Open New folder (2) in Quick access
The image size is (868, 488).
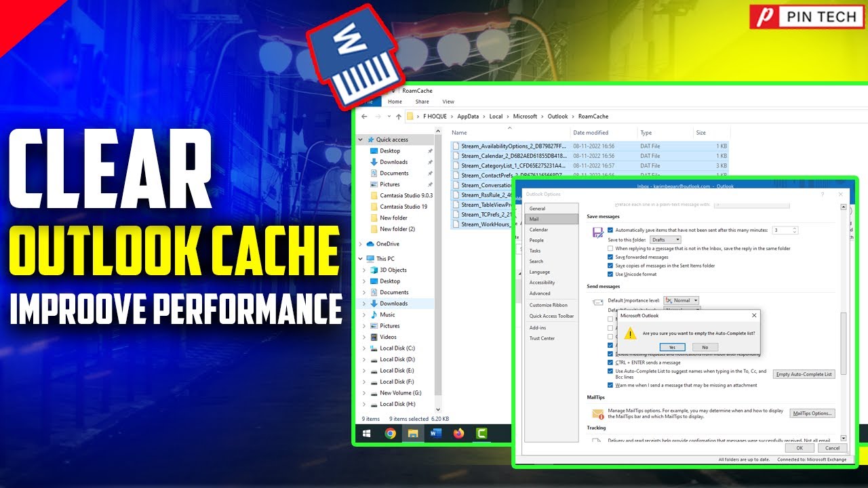pyautogui.click(x=397, y=229)
